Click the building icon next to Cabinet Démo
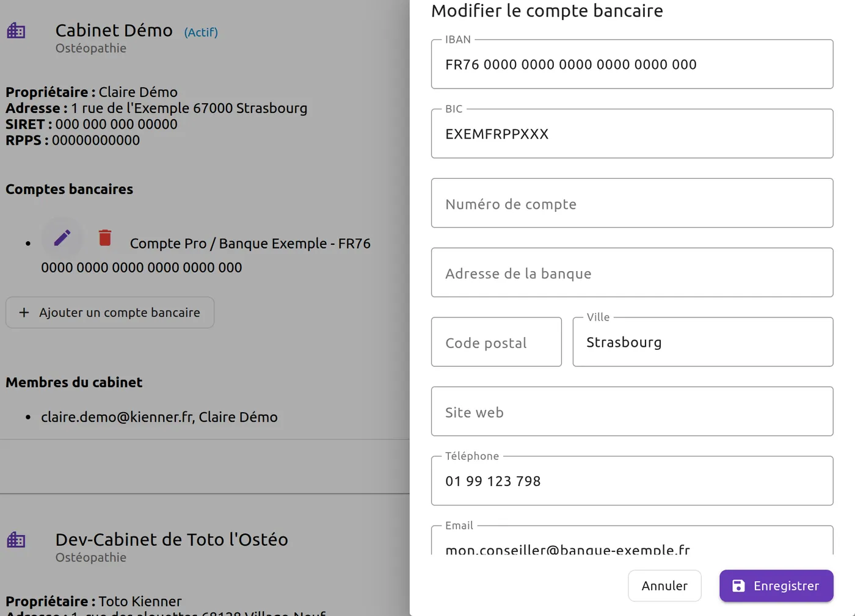This screenshot has width=855, height=616. [x=16, y=31]
